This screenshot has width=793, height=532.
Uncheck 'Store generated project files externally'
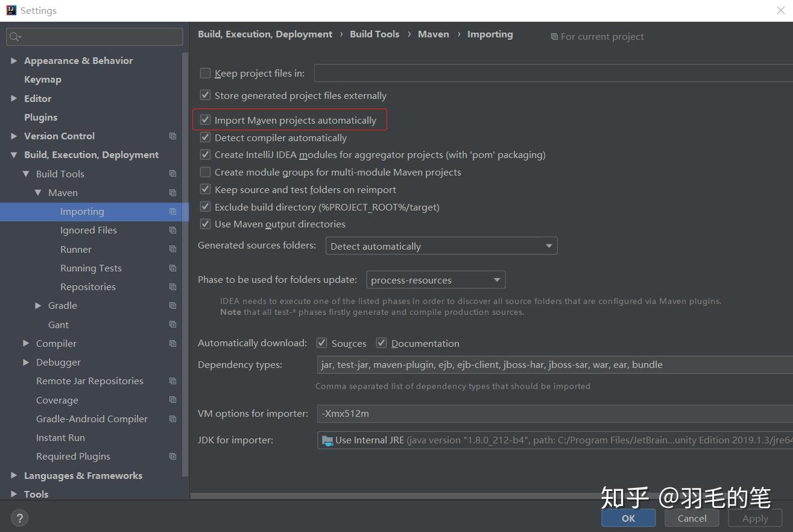point(206,95)
